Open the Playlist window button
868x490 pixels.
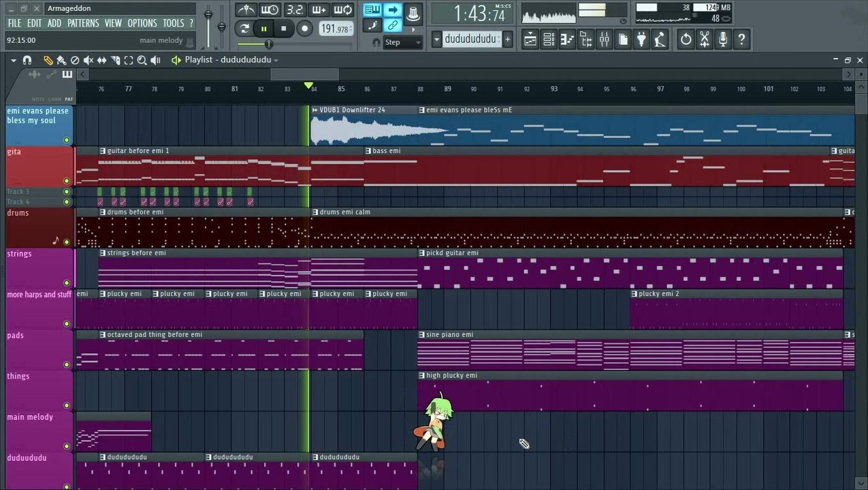pos(530,39)
